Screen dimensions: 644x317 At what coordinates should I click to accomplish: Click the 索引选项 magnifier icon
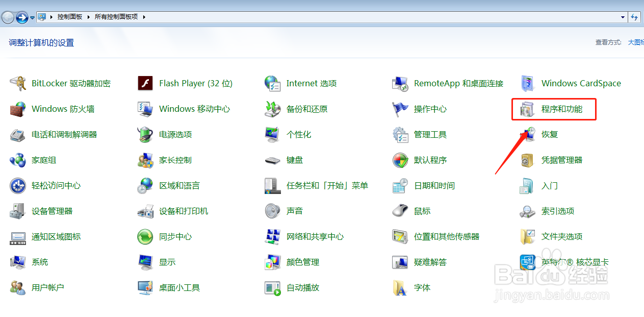[x=528, y=211]
